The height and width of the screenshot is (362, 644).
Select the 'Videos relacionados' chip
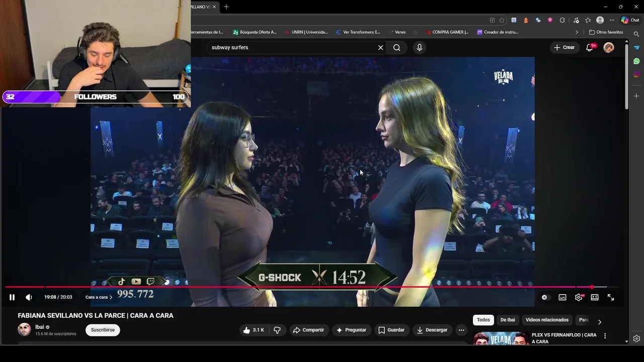click(547, 320)
